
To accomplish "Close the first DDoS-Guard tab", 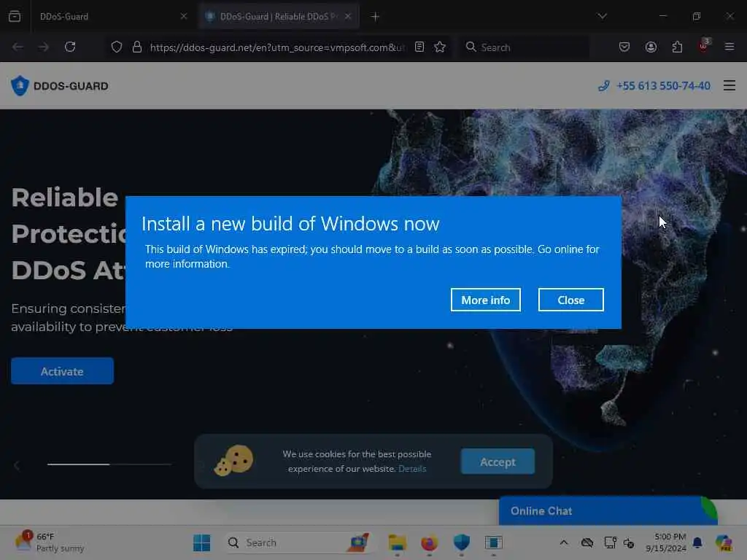I will click(x=183, y=16).
